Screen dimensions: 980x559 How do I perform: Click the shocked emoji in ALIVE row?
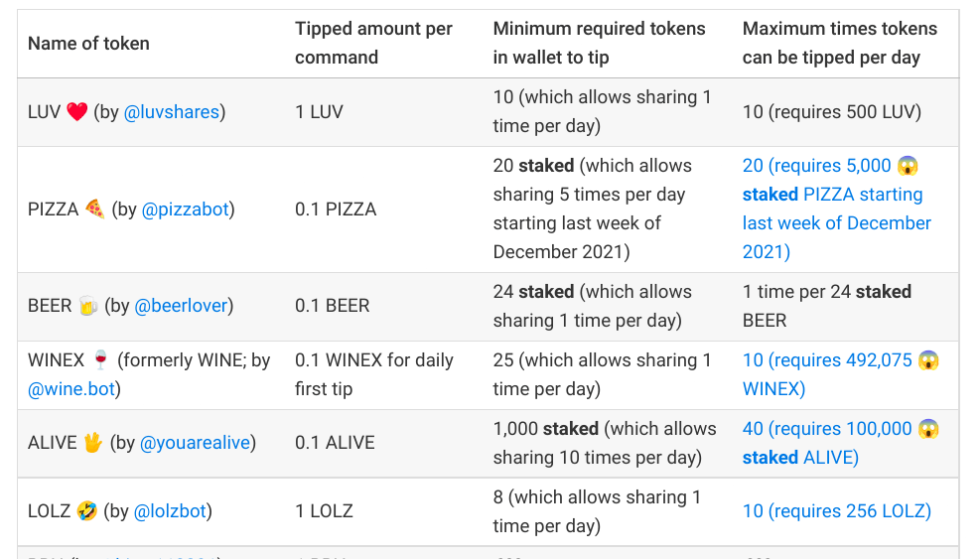pos(928,429)
